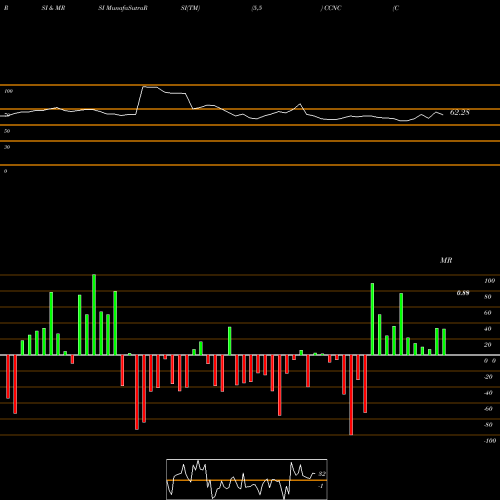Click the MR axis label -20
The image size is (500, 500).
click(x=488, y=377)
